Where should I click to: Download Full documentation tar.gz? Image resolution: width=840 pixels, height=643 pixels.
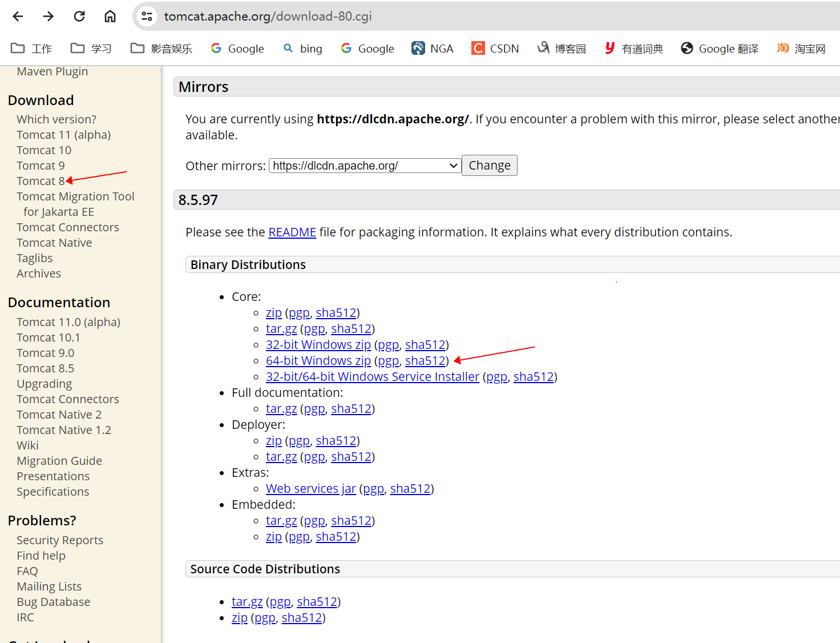click(x=281, y=409)
